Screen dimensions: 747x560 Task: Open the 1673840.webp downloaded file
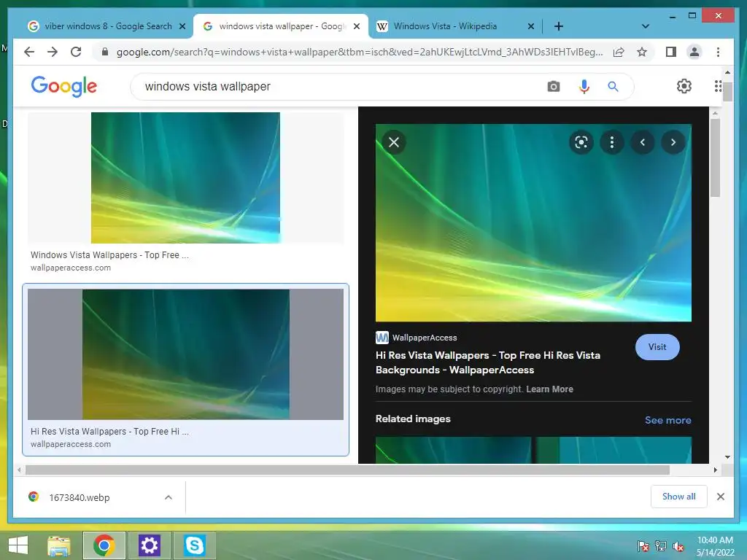click(79, 497)
